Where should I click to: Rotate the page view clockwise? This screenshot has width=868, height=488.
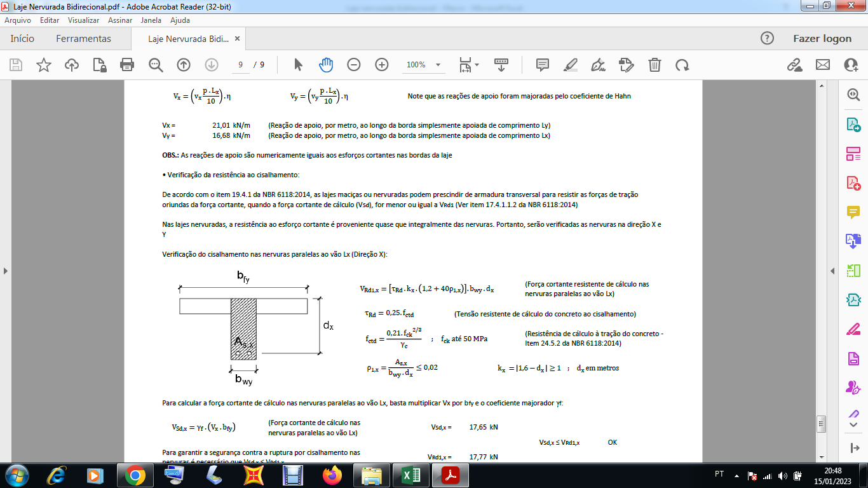point(682,65)
